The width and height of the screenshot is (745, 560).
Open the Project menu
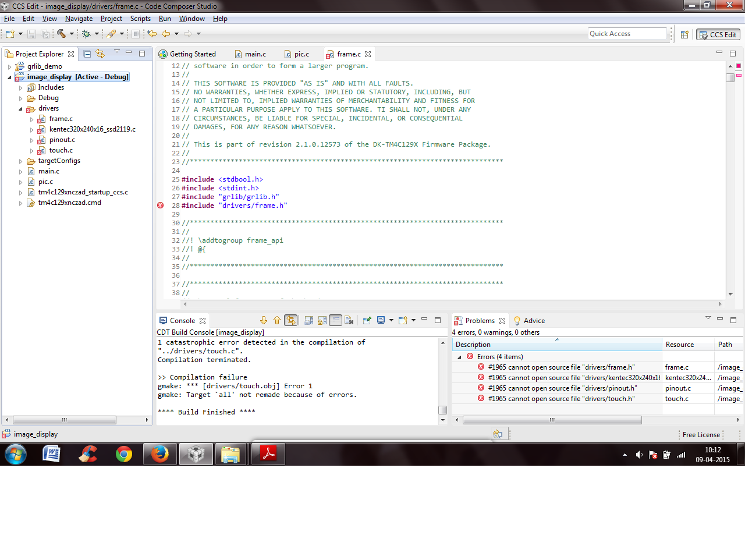(111, 19)
